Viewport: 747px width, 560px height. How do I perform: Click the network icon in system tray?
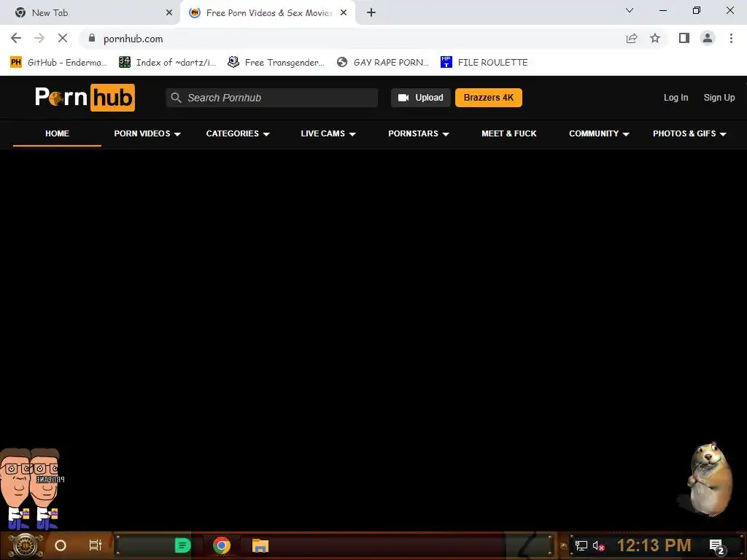(581, 545)
